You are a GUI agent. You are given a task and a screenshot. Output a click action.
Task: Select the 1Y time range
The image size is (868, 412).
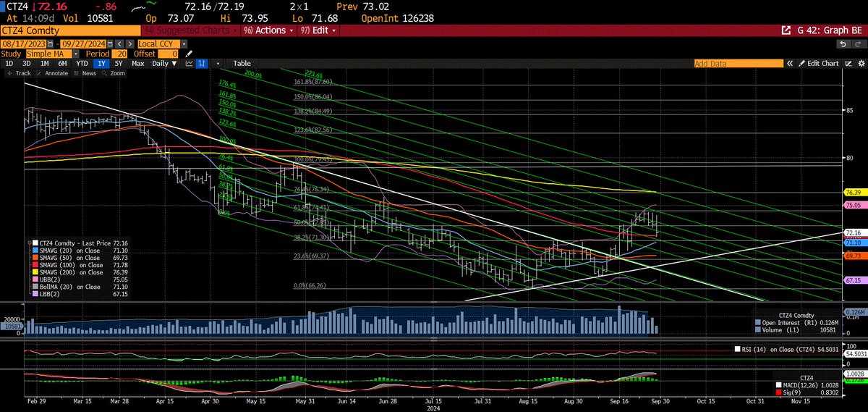pos(101,64)
